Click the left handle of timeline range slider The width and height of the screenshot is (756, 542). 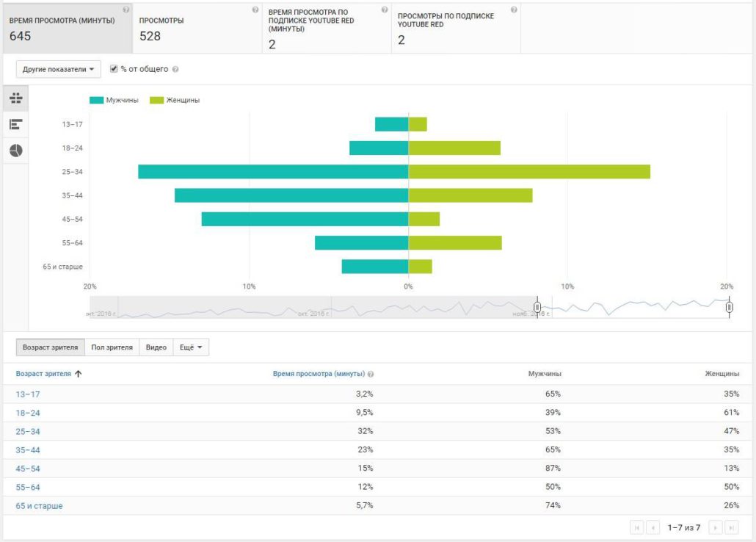pos(537,307)
